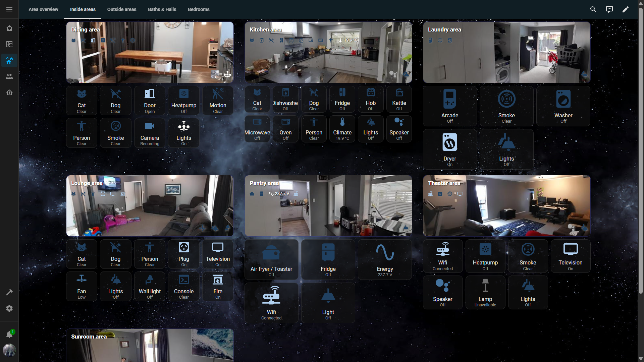
Task: Select the people icon in the sidebar
Action: click(x=9, y=76)
